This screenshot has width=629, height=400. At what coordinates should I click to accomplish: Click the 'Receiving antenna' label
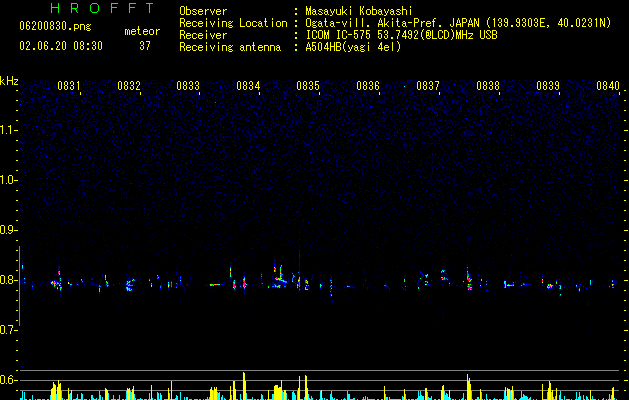tap(230, 47)
